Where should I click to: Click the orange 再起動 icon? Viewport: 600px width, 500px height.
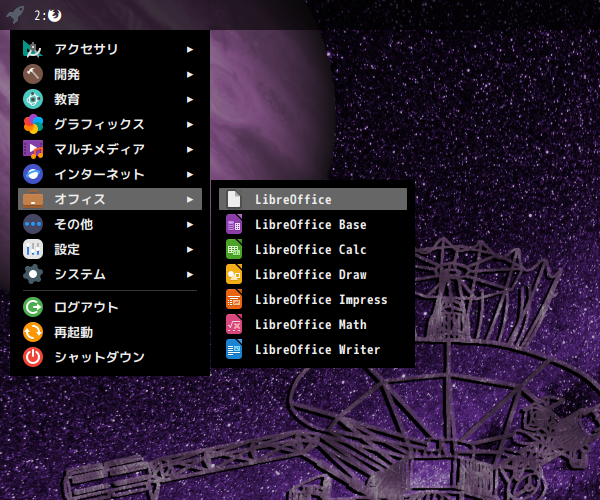point(33,332)
